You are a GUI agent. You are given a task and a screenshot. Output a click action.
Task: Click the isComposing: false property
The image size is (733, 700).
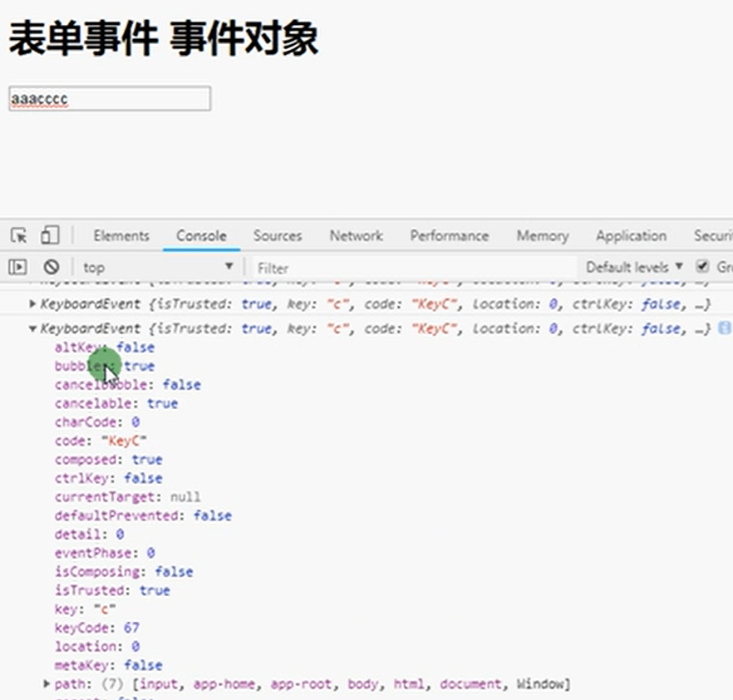[124, 571]
